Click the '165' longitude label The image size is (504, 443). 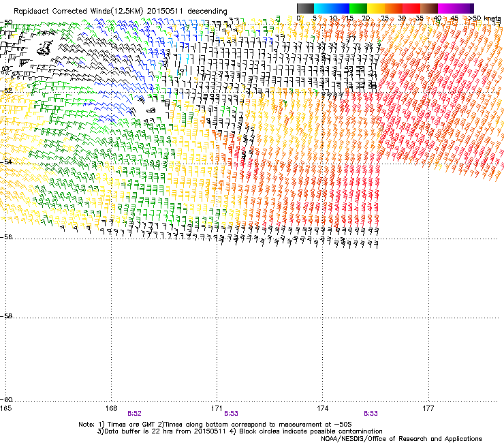point(5,408)
